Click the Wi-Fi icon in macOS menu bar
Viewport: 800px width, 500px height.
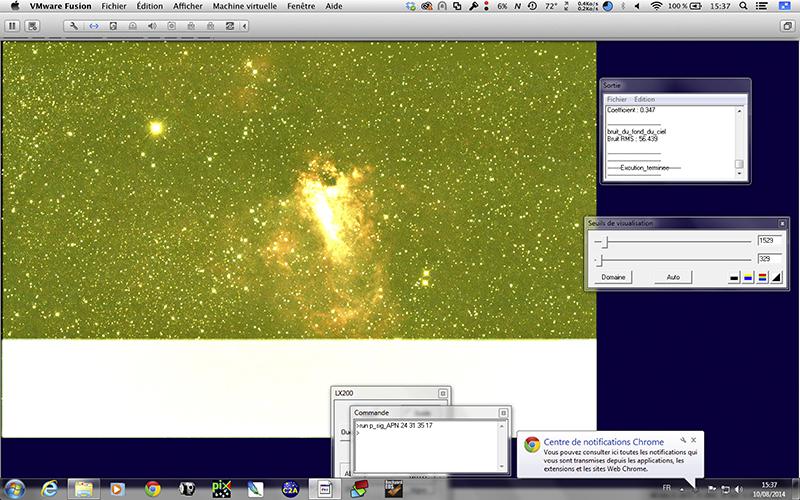click(657, 6)
